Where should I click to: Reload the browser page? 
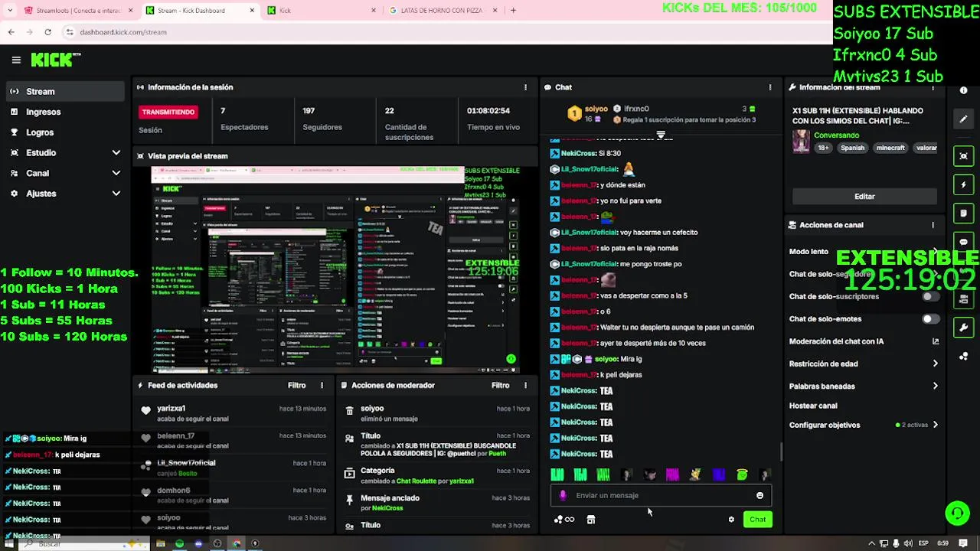(x=47, y=32)
